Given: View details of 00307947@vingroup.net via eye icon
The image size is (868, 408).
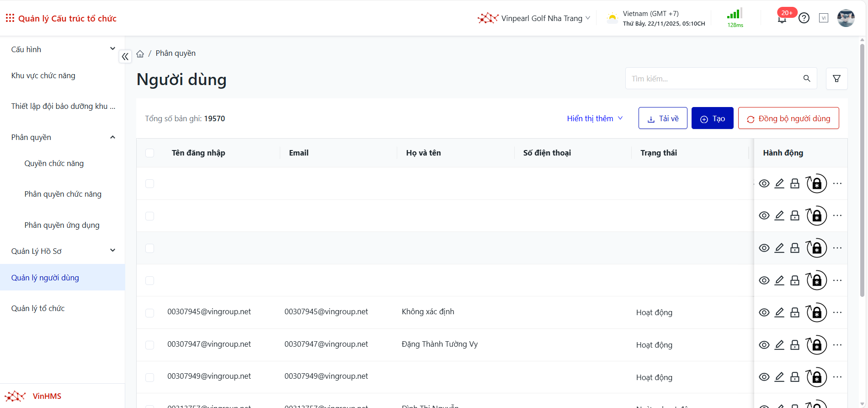Looking at the screenshot, I should (x=764, y=345).
